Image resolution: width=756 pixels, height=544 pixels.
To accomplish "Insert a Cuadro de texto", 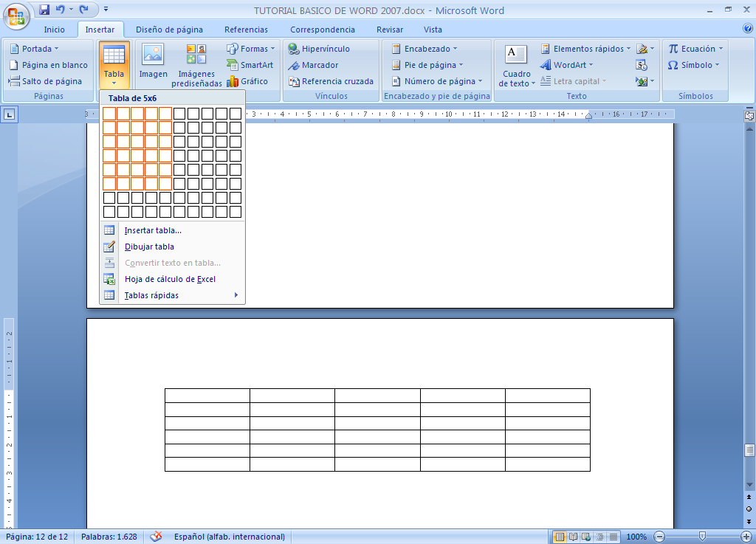I will 515,64.
